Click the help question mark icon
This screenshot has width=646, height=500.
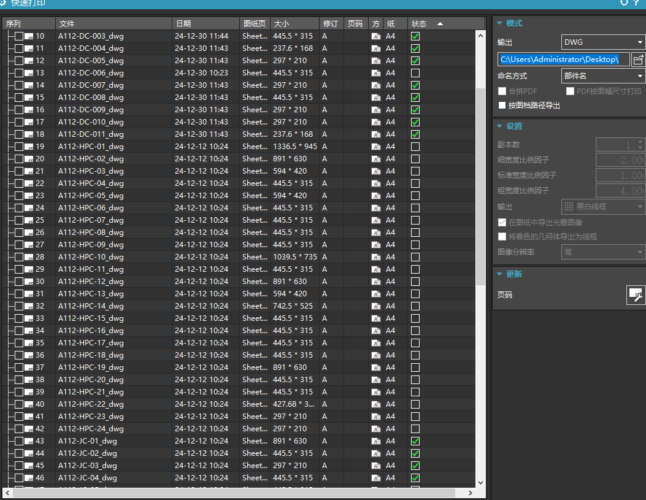637,4
